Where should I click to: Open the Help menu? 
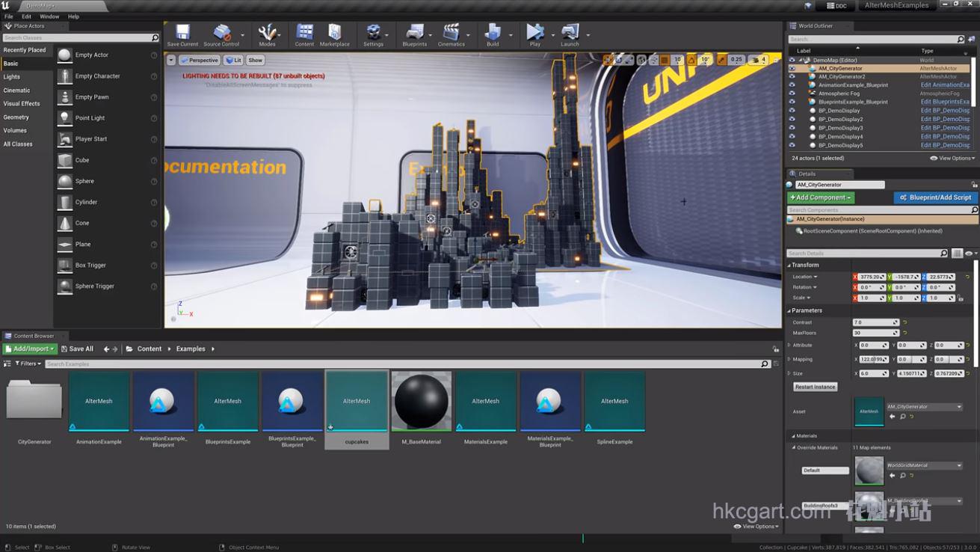(73, 16)
